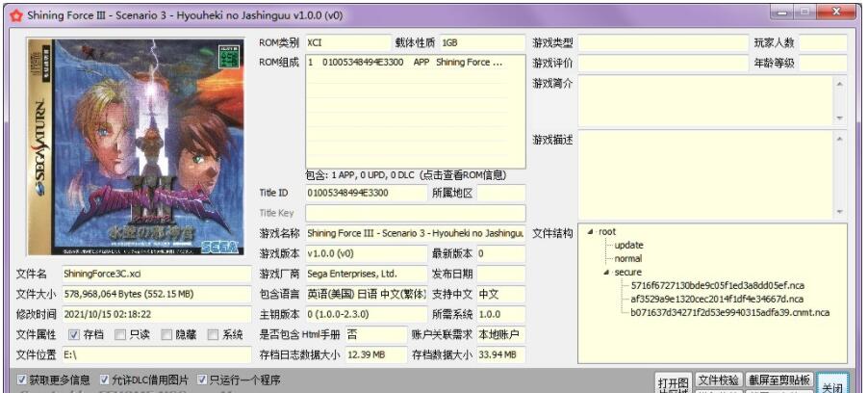Image resolution: width=868 pixels, height=393 pixels.
Task: Collapse the secure folder tree node
Action: coord(606,273)
